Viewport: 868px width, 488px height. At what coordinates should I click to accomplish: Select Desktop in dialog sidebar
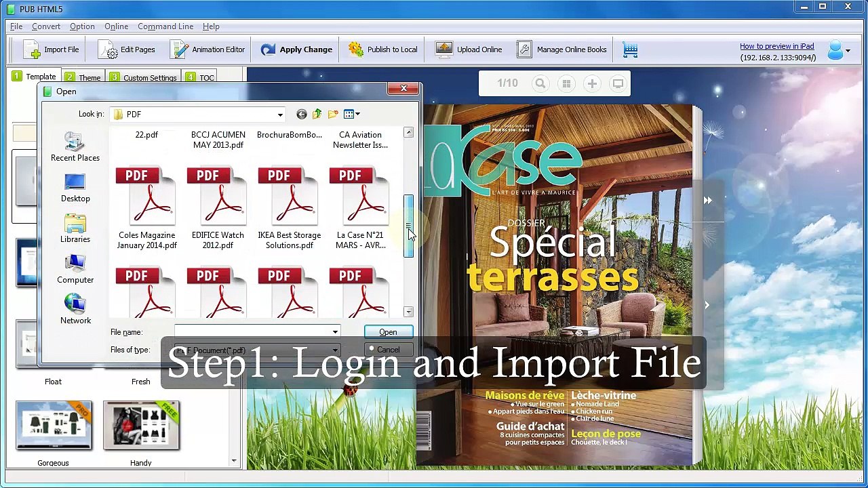[x=75, y=188]
